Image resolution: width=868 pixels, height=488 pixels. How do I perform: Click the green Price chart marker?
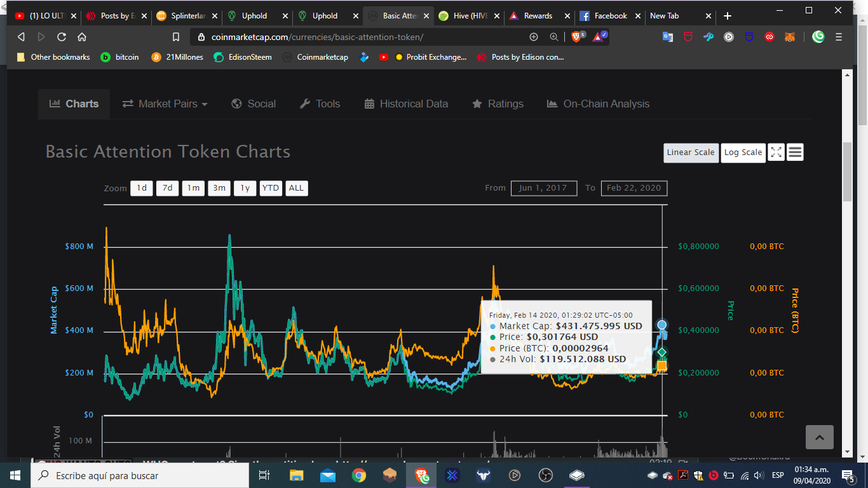(x=662, y=352)
